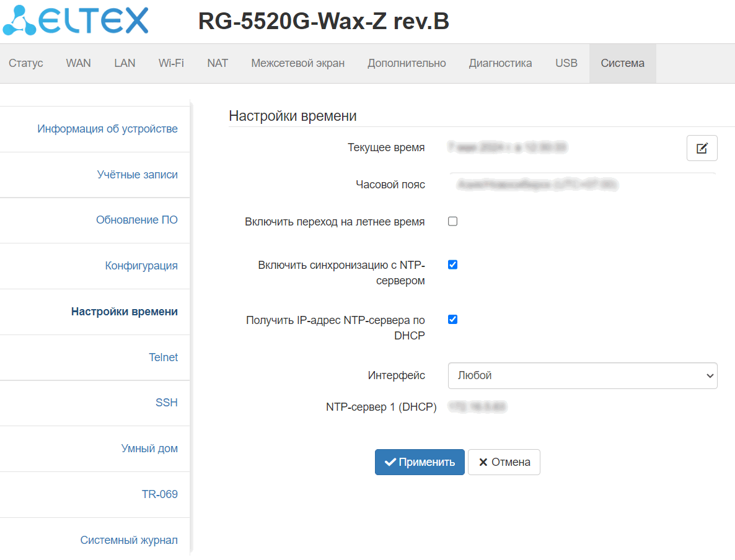Click the Текущее время label
The width and height of the screenshot is (735, 560).
[x=386, y=147]
